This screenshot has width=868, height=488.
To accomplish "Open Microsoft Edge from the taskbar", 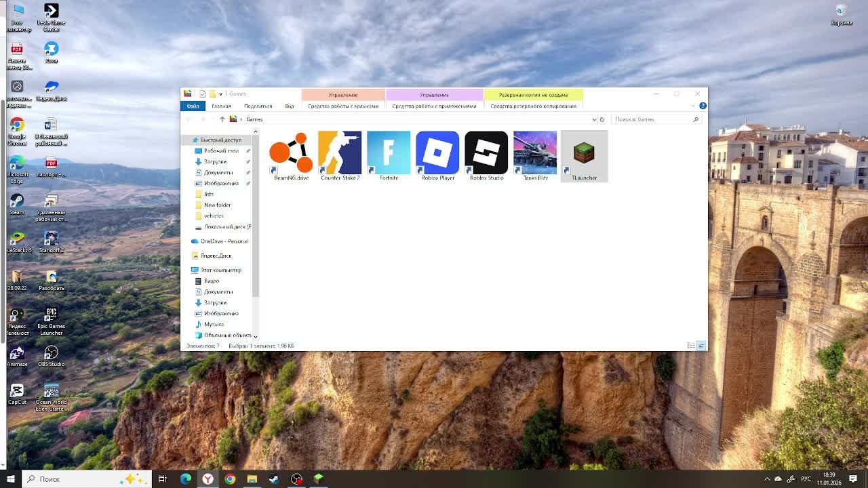I will [x=185, y=479].
